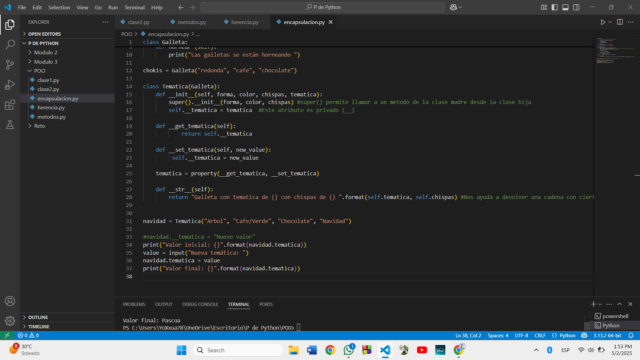
Task: Toggle the Primary Side Bar
Action: click(x=554, y=7)
